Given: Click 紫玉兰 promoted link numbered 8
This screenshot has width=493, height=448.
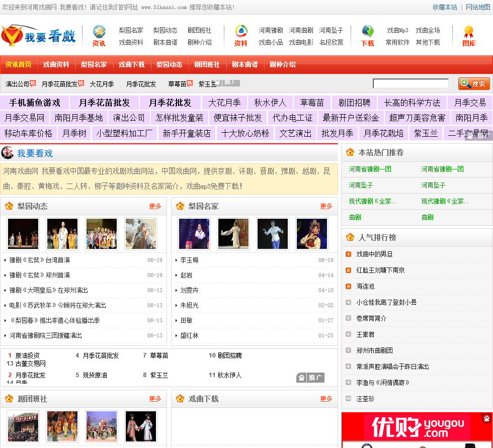Looking at the screenshot, I should [159, 375].
